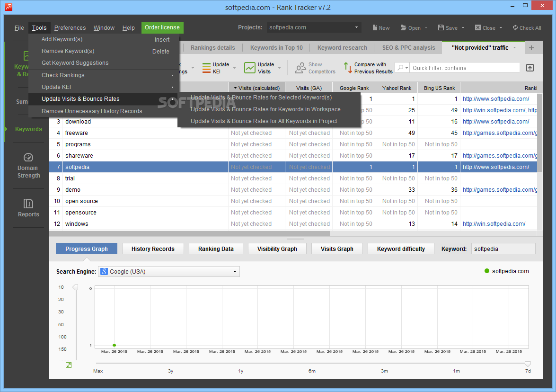
Task: Open the games.softpedia.com link in the freeware row
Action: (500, 133)
